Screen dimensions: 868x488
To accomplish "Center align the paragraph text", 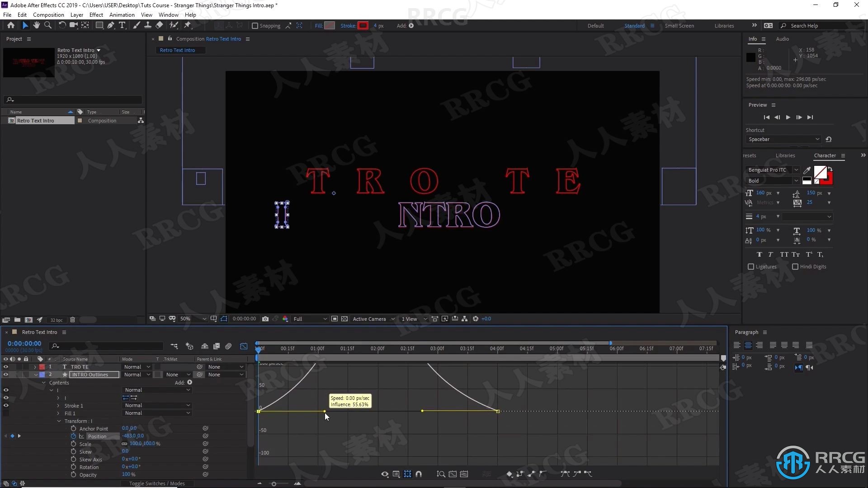I will tap(748, 345).
